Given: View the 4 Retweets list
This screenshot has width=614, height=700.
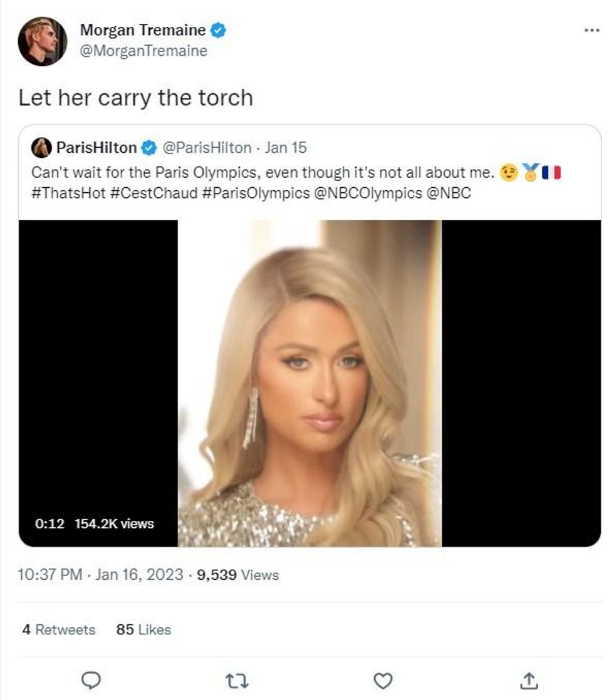Looking at the screenshot, I should [x=58, y=629].
